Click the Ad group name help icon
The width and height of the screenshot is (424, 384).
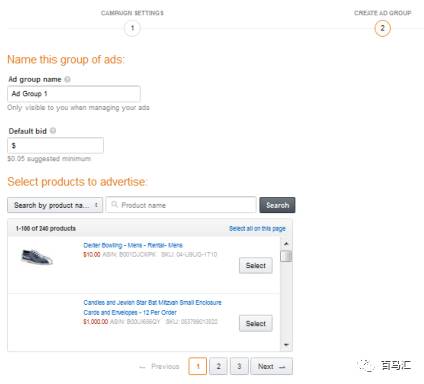(x=67, y=79)
